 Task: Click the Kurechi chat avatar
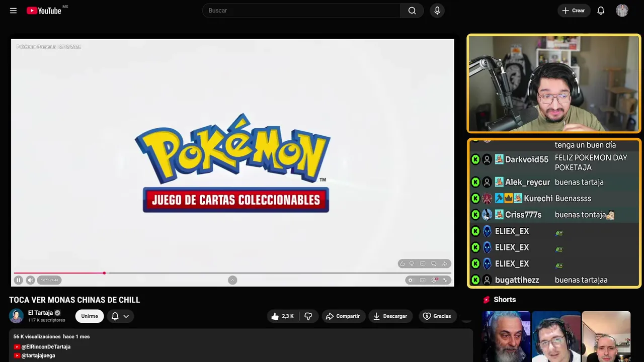click(487, 199)
